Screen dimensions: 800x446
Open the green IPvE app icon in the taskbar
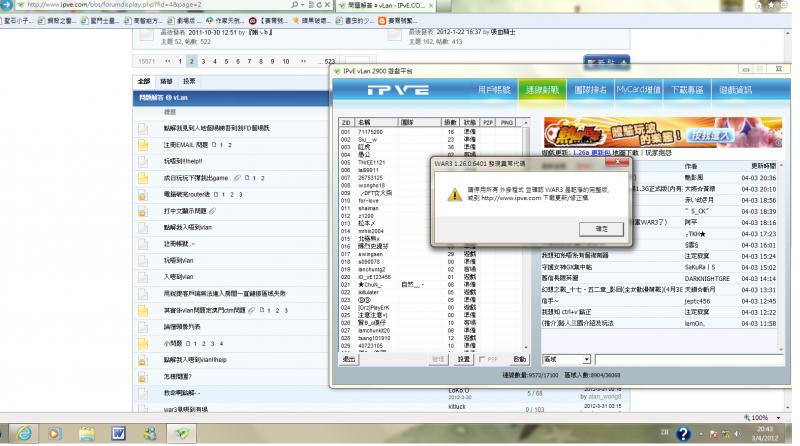(x=182, y=434)
